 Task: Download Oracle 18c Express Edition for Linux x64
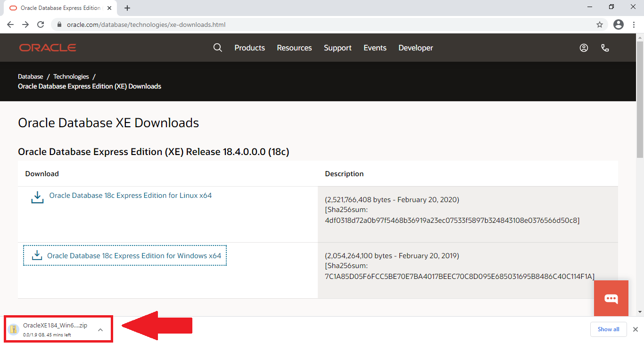(130, 196)
